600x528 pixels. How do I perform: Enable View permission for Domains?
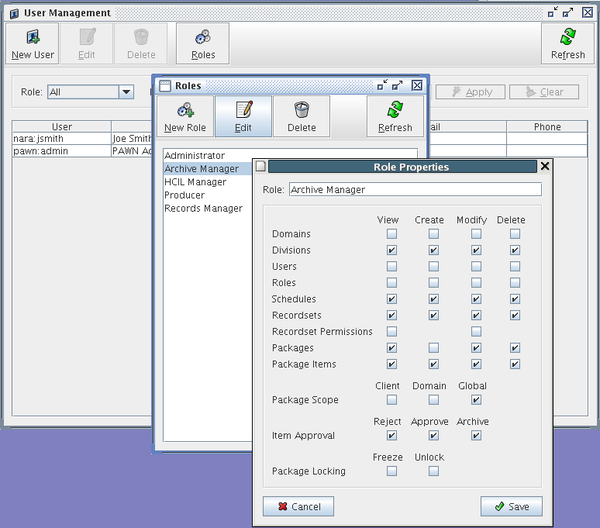[x=392, y=234]
